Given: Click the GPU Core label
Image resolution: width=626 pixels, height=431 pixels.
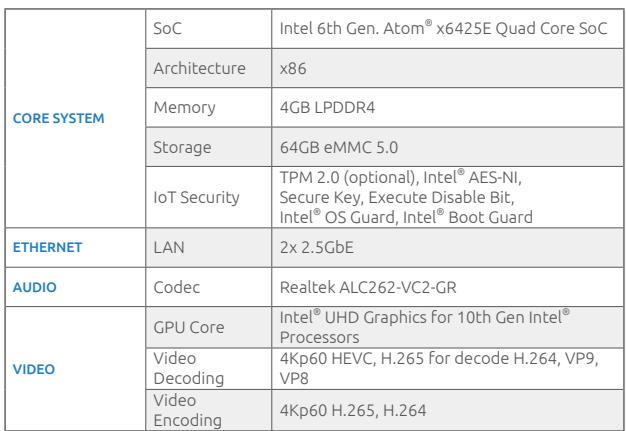Looking at the screenshot, I should pos(188,327).
